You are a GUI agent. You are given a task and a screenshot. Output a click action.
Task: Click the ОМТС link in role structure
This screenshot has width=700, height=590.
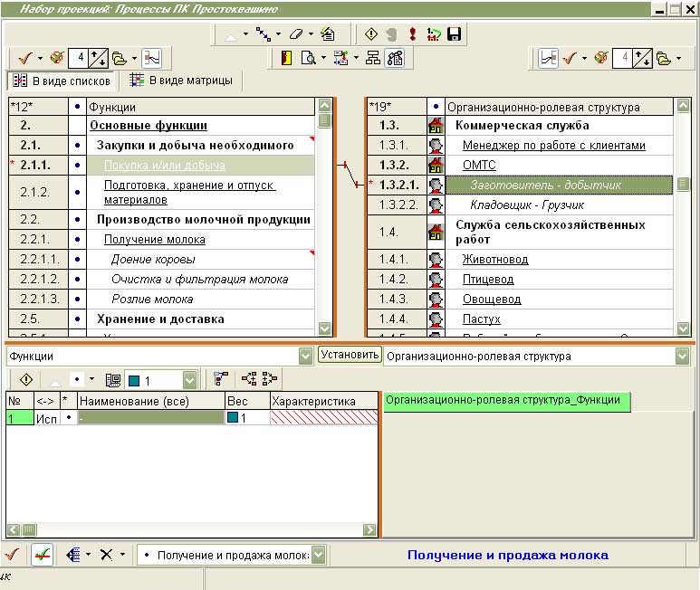click(479, 165)
